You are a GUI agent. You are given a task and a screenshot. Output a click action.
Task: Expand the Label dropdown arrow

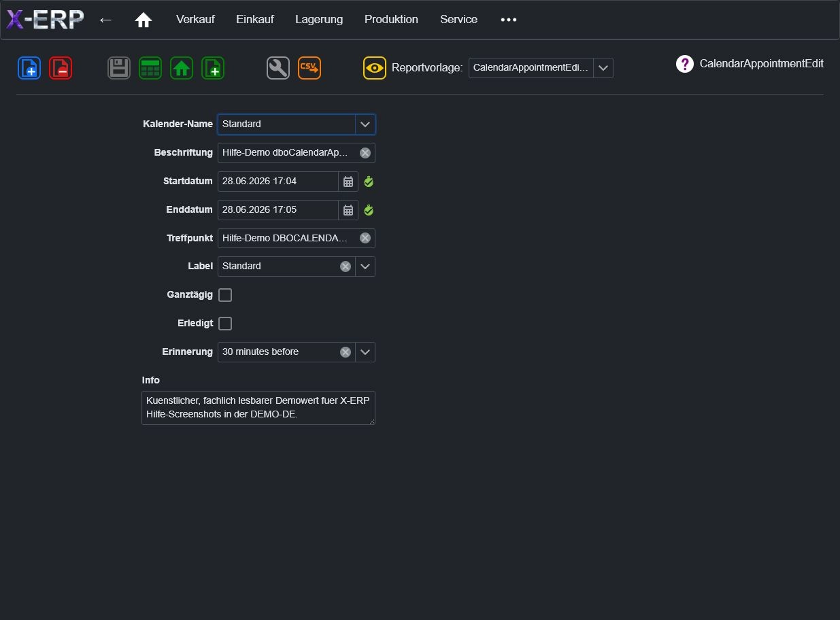pyautogui.click(x=365, y=266)
